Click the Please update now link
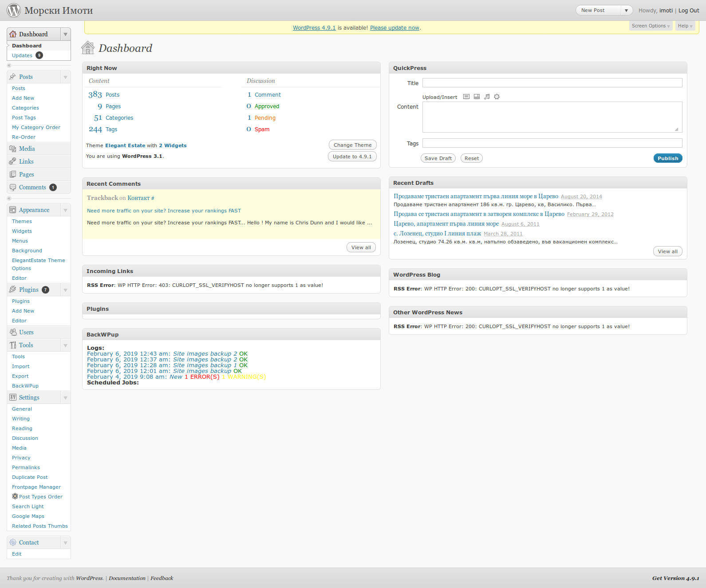 click(x=394, y=27)
